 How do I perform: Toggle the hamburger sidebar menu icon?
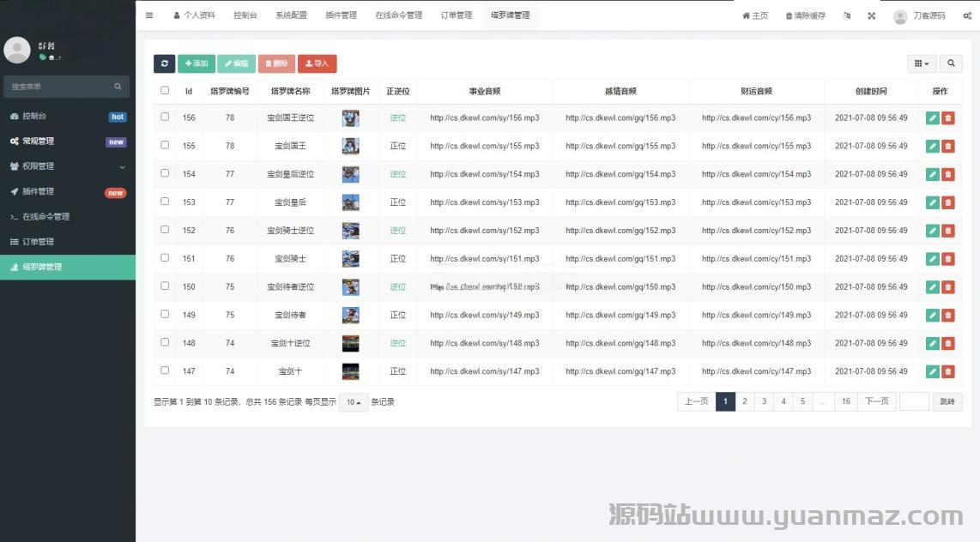[x=149, y=15]
